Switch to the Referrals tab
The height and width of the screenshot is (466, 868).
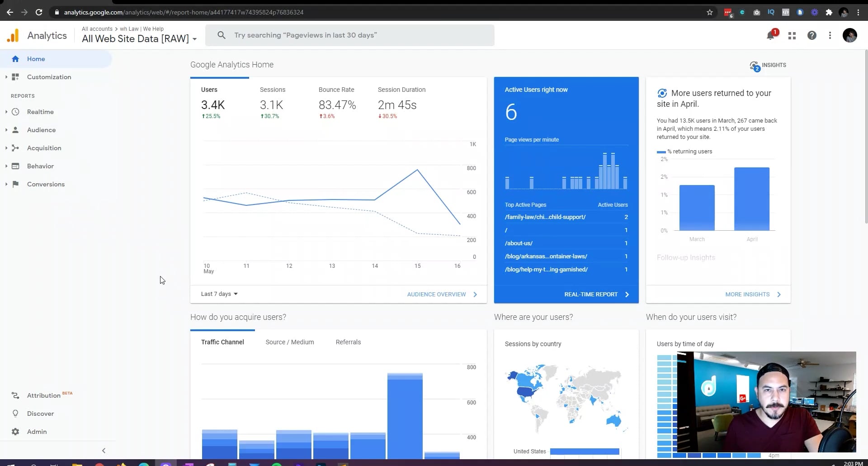point(348,342)
